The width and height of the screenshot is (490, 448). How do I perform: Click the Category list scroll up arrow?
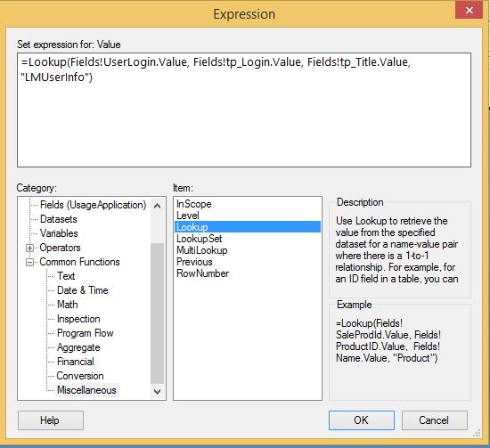[157, 206]
